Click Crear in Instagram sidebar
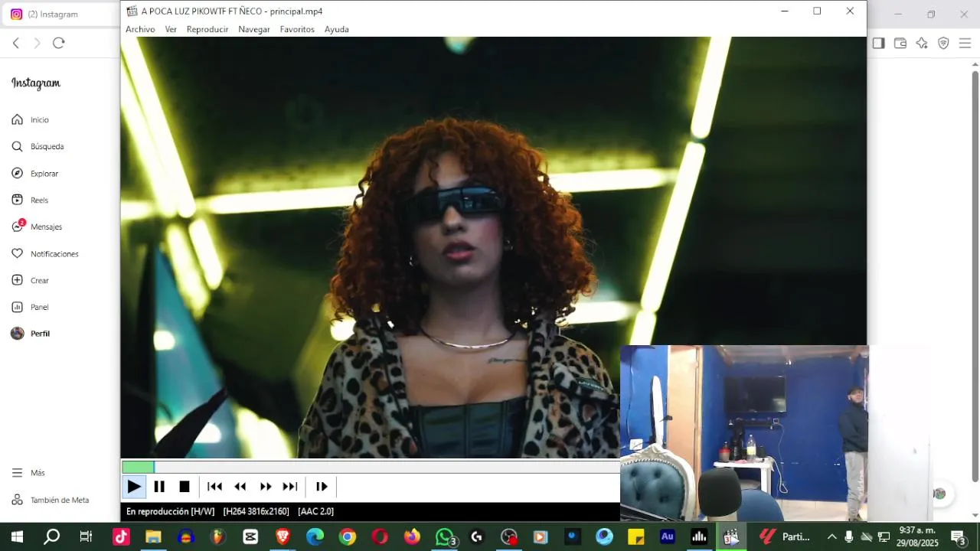Viewport: 980px width, 551px height. coord(31,281)
